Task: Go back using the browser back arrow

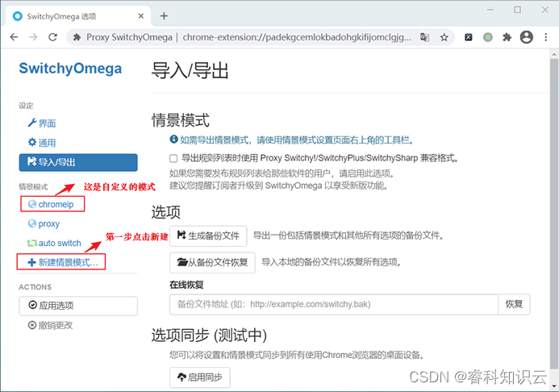Action: [14, 37]
